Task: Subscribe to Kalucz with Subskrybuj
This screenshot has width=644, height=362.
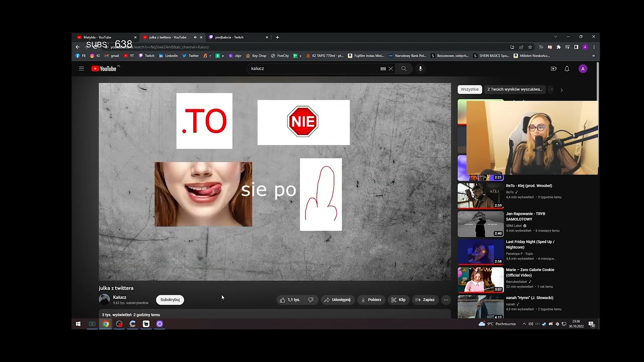Action: [x=170, y=300]
